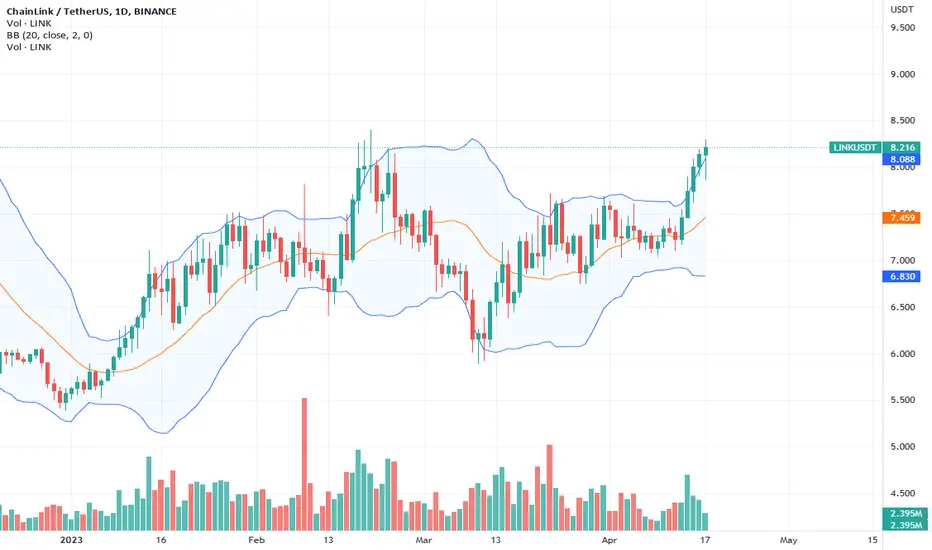Click the 17 date label on time axis
Viewport: 932px width, 550px height.
[x=705, y=540]
